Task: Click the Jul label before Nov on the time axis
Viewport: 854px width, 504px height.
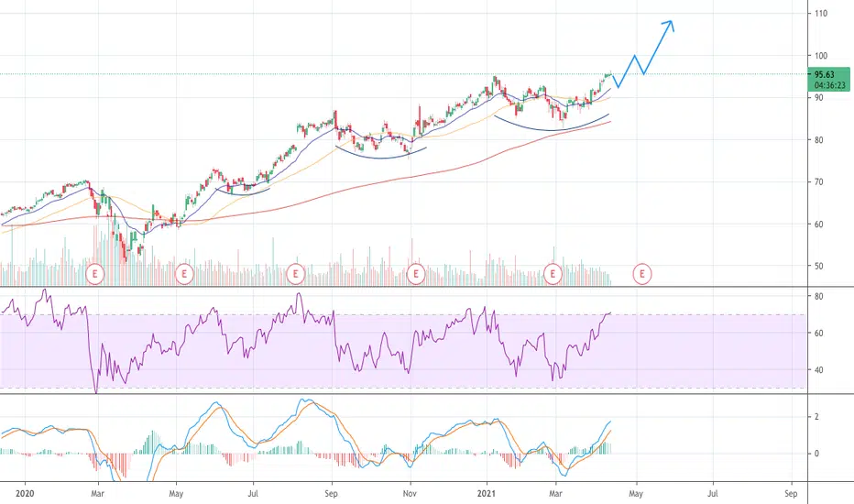Action: [253, 494]
